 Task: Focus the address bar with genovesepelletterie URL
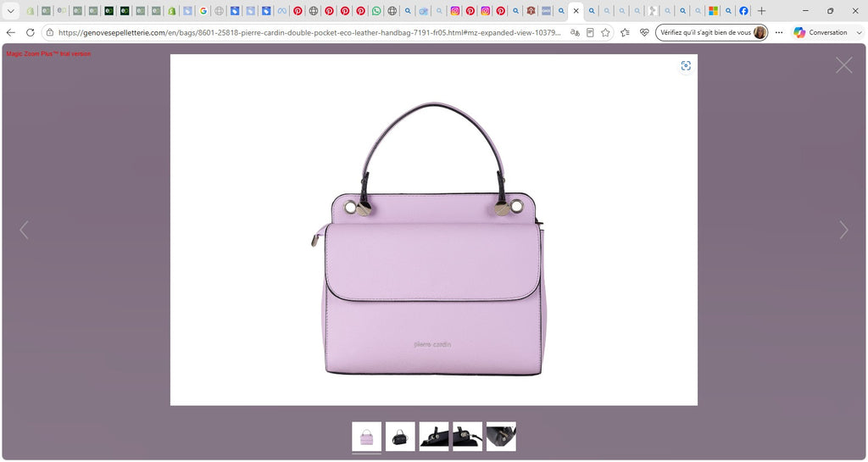[309, 33]
